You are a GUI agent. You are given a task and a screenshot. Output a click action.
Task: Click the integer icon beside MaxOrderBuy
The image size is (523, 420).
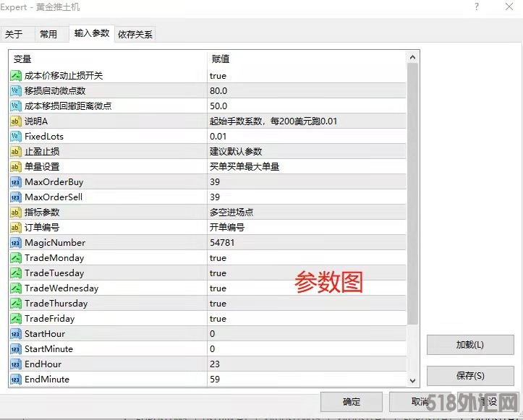click(x=16, y=182)
